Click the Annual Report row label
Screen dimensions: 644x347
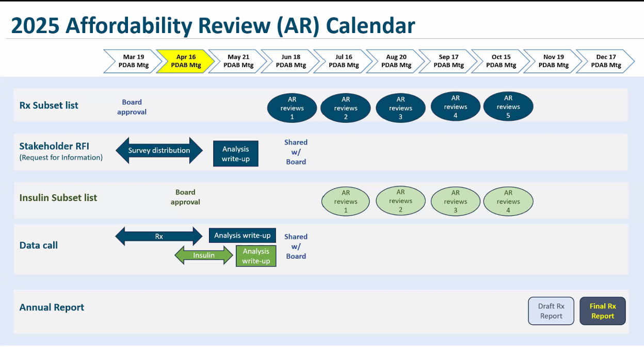tap(52, 307)
